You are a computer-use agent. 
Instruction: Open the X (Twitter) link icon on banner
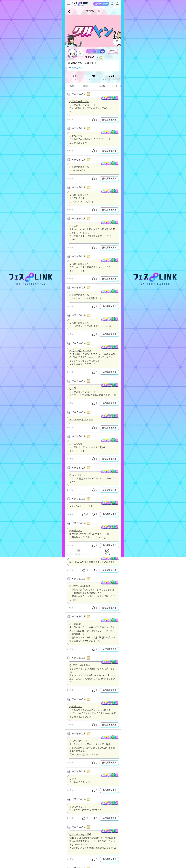coord(117,41)
